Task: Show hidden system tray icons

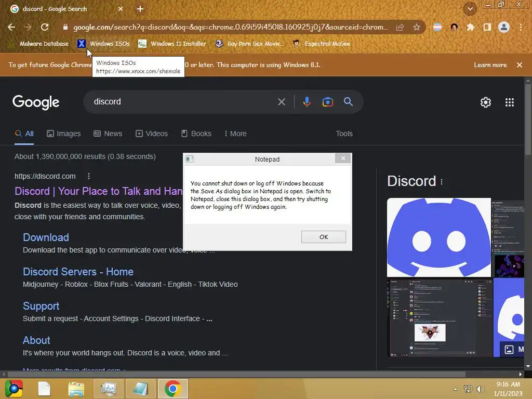Action: pos(455,389)
